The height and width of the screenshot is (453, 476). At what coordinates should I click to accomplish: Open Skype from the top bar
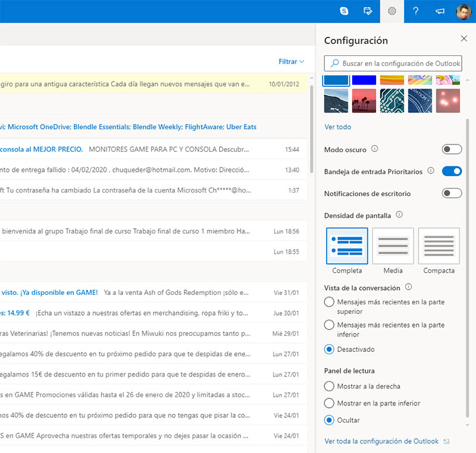point(344,11)
